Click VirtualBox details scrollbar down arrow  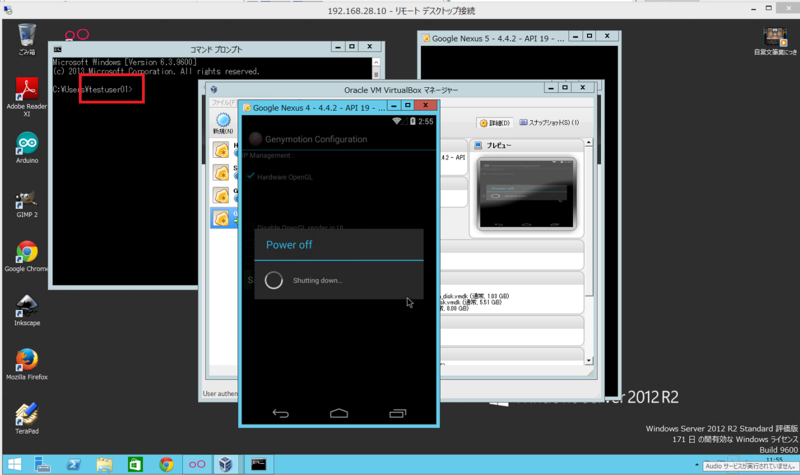(589, 361)
